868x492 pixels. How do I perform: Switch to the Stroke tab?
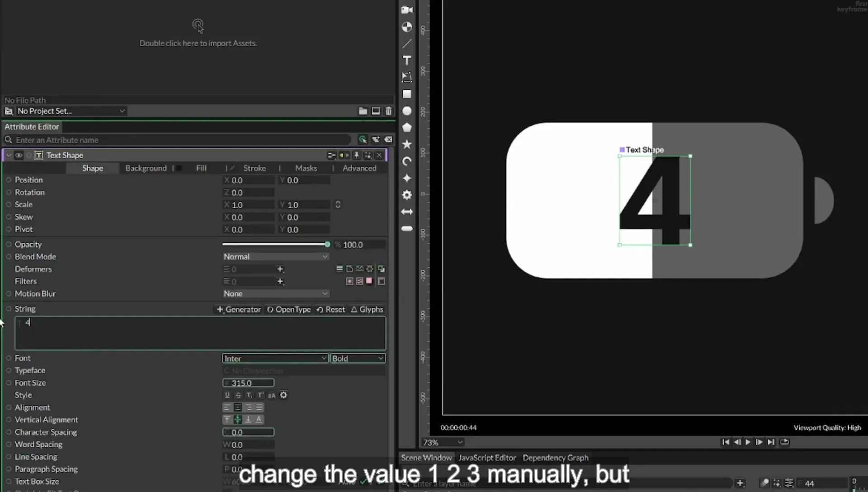(x=255, y=168)
